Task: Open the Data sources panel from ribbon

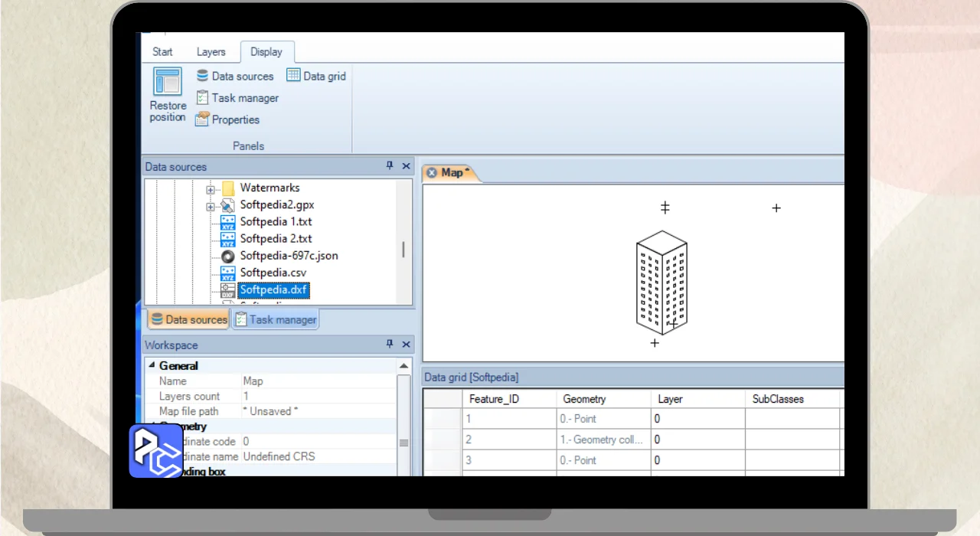Action: [235, 76]
